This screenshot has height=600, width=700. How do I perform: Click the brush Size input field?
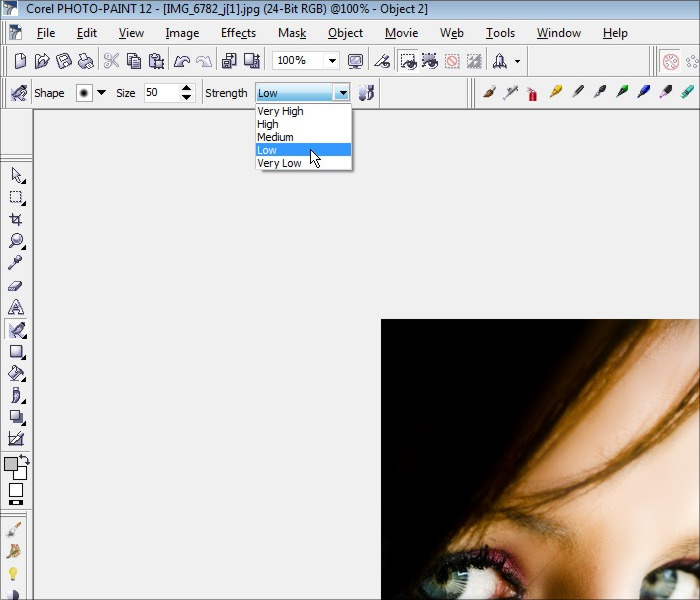[159, 93]
